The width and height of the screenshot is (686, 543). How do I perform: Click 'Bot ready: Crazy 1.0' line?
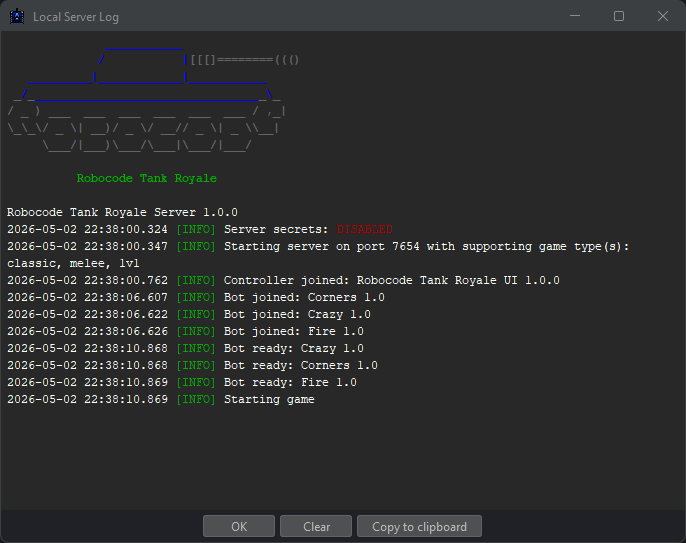[185, 348]
